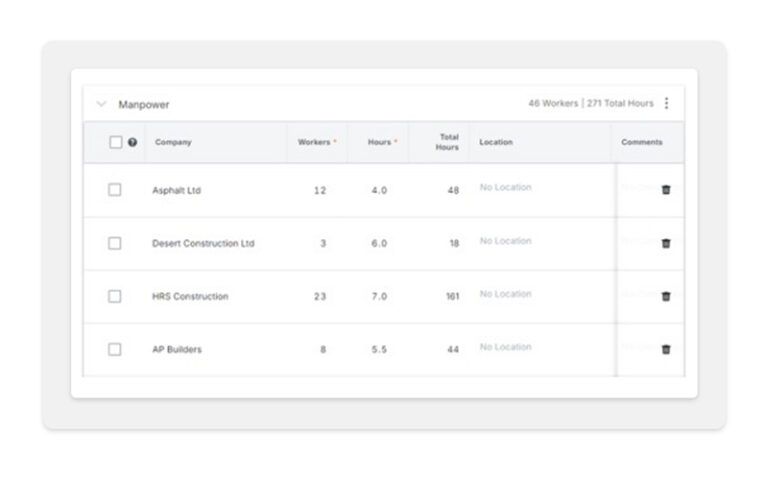Viewport: 768px width, 480px height.
Task: Edit the workers count for Asphalt Ltd
Action: (320, 190)
